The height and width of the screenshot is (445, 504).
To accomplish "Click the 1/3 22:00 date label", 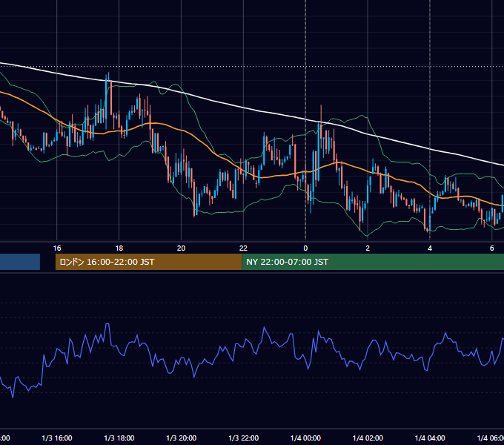I will (x=244, y=438).
